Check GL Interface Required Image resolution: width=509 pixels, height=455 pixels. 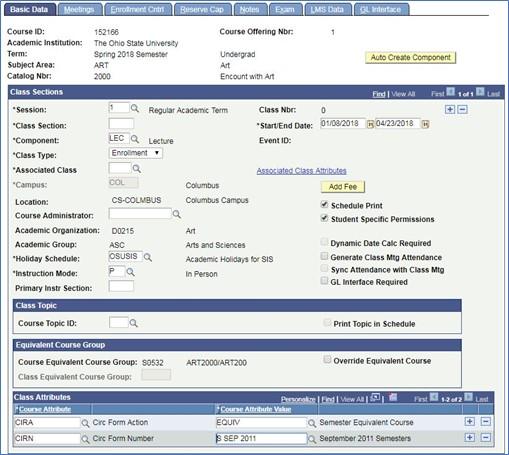pyautogui.click(x=324, y=281)
